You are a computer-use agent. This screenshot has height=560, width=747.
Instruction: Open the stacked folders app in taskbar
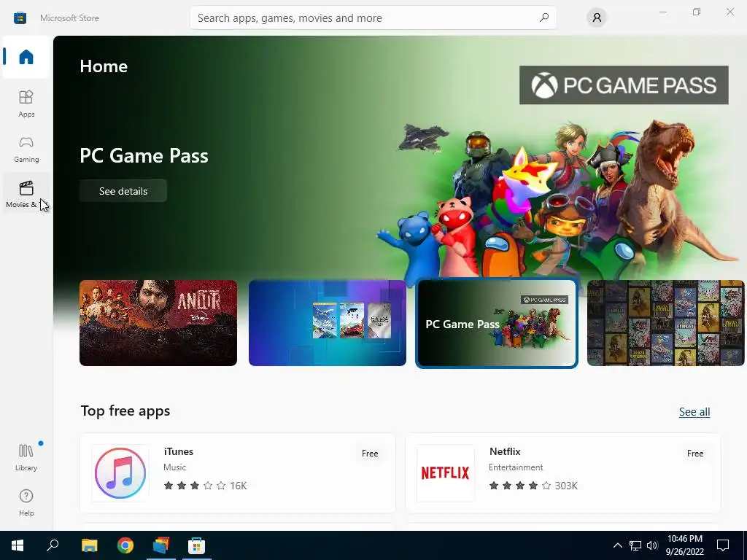pos(161,545)
